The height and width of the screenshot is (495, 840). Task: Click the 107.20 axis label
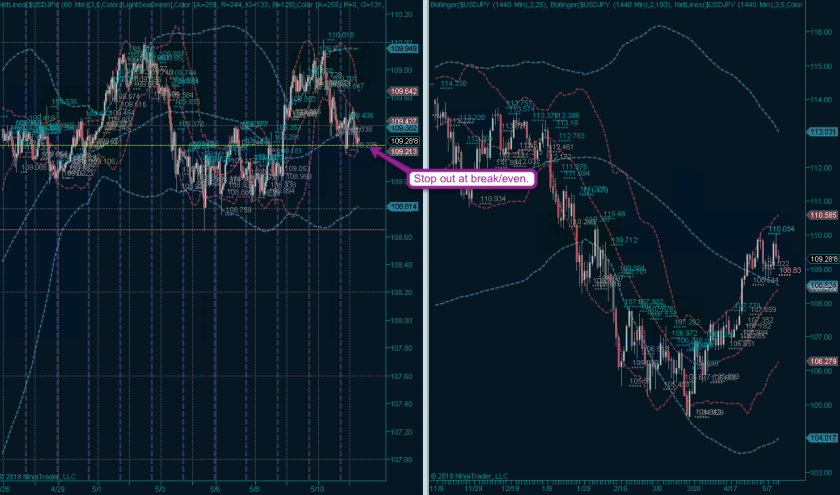pyautogui.click(x=402, y=432)
